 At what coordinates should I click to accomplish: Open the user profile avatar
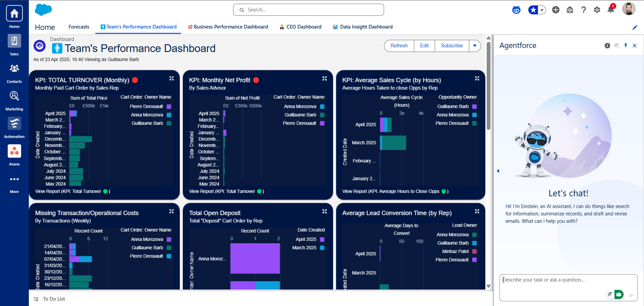pyautogui.click(x=629, y=9)
